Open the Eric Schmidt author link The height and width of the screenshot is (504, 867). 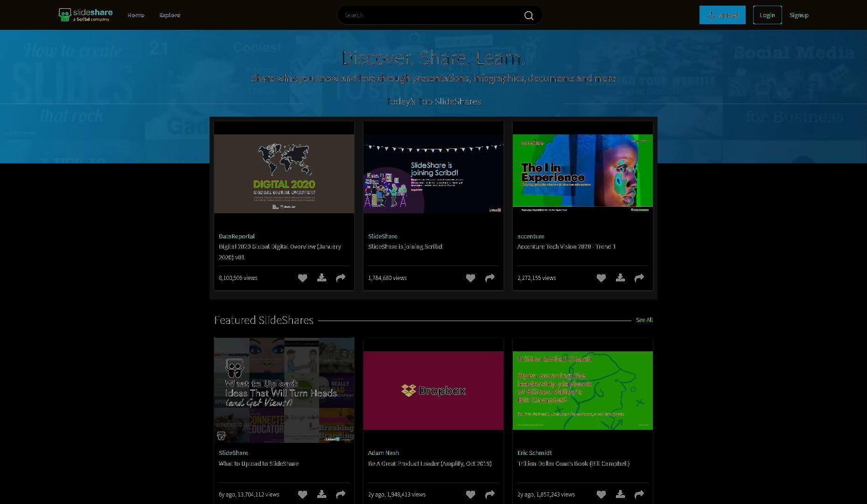(x=535, y=453)
